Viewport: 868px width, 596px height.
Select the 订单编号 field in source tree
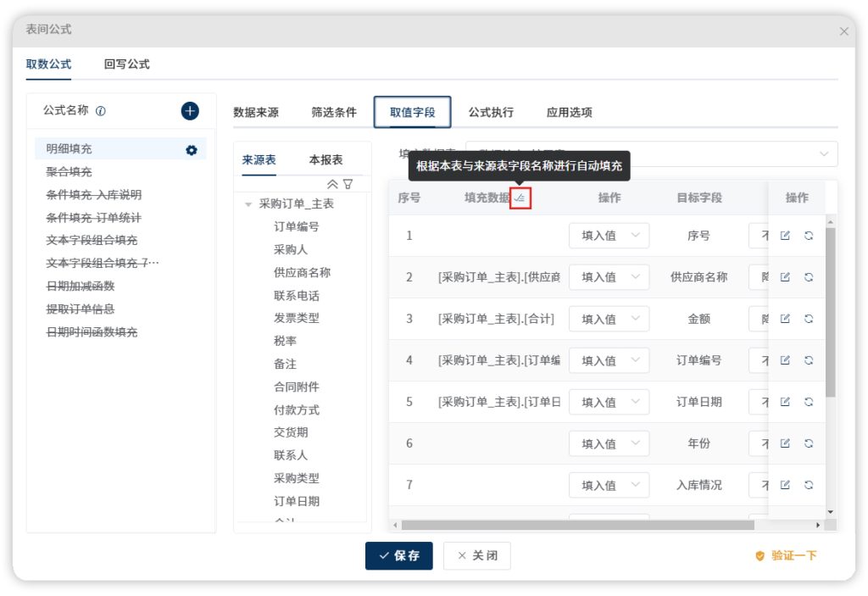pyautogui.click(x=296, y=226)
